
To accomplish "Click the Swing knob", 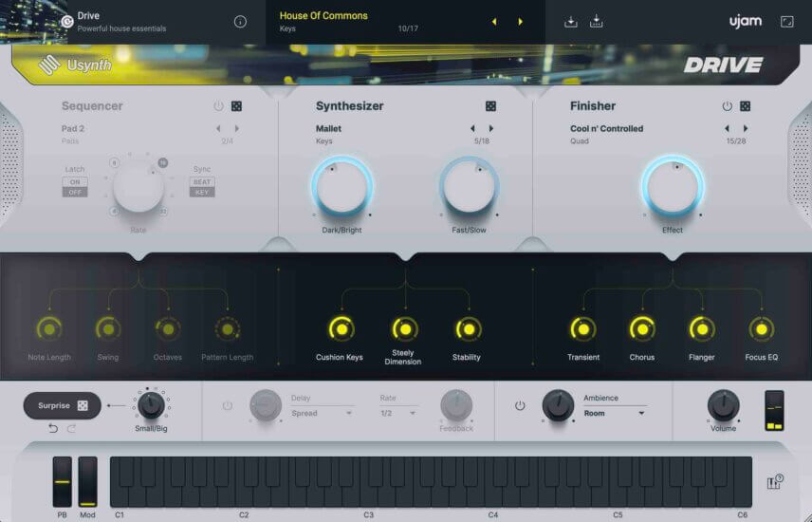I will (x=108, y=329).
